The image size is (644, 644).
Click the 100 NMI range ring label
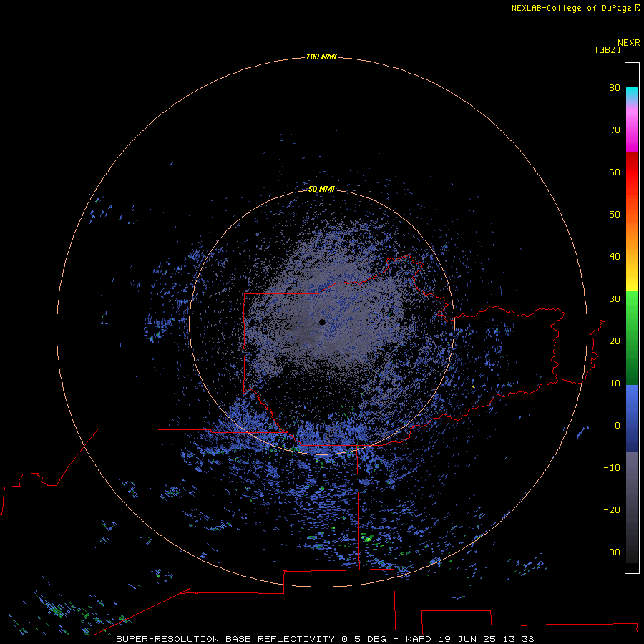point(321,57)
